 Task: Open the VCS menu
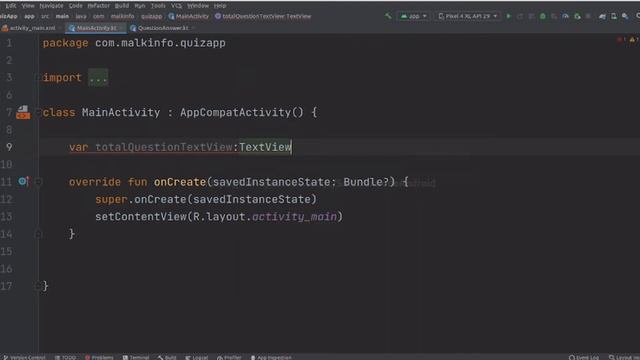point(176,6)
